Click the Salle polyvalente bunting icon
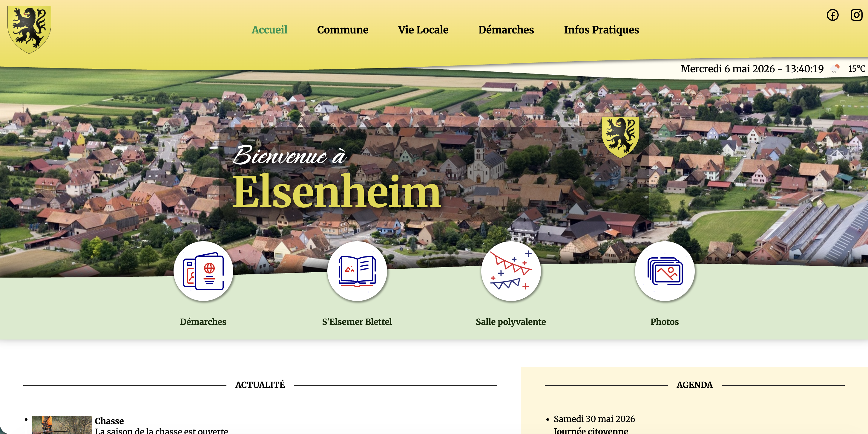 (x=511, y=271)
